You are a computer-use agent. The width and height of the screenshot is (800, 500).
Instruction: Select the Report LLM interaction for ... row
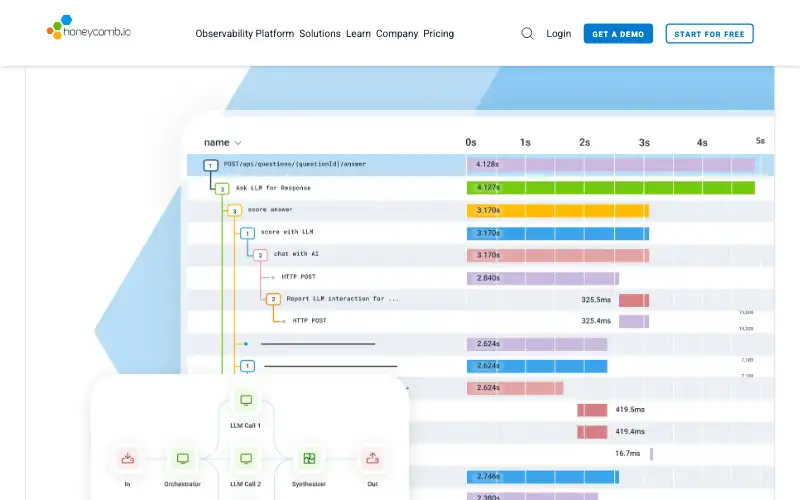click(480, 299)
